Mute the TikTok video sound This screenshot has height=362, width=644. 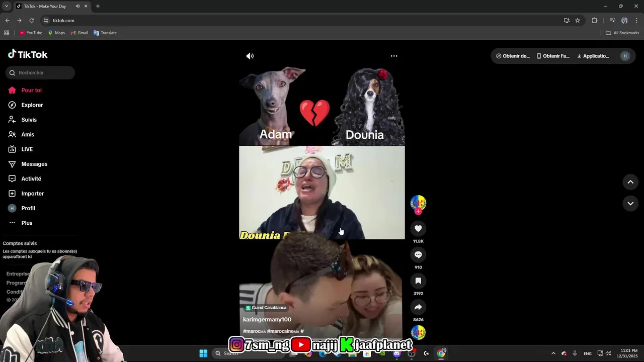(x=250, y=56)
